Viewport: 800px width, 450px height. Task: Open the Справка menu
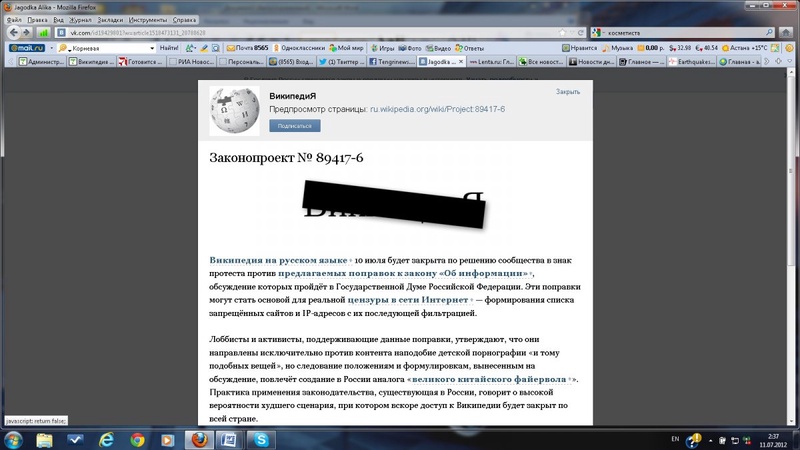pos(184,20)
